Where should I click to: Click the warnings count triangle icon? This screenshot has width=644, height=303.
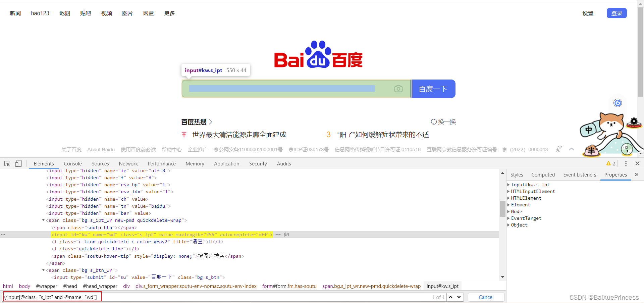tap(608, 163)
